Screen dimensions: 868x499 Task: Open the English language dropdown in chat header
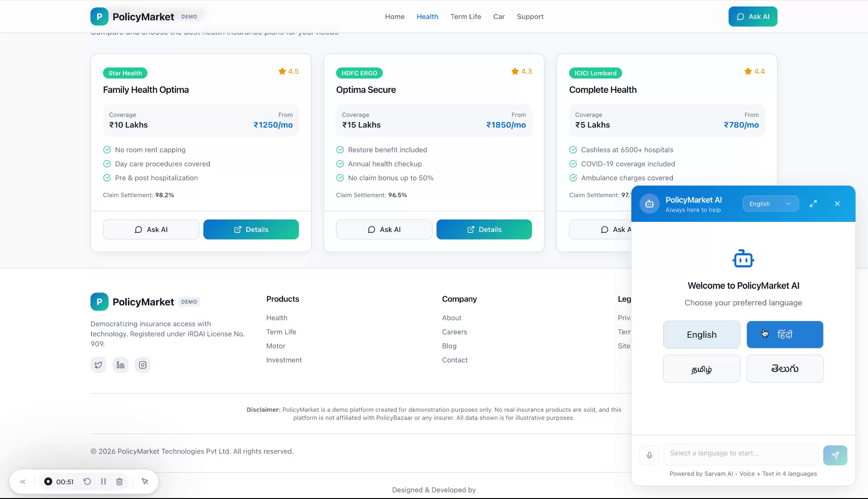click(770, 203)
